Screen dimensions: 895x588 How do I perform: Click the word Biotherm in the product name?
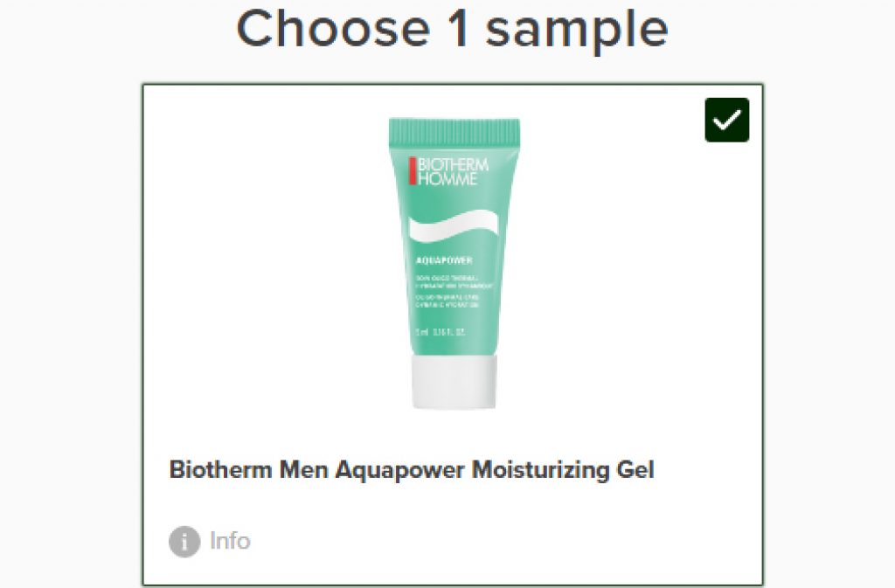tap(220, 469)
